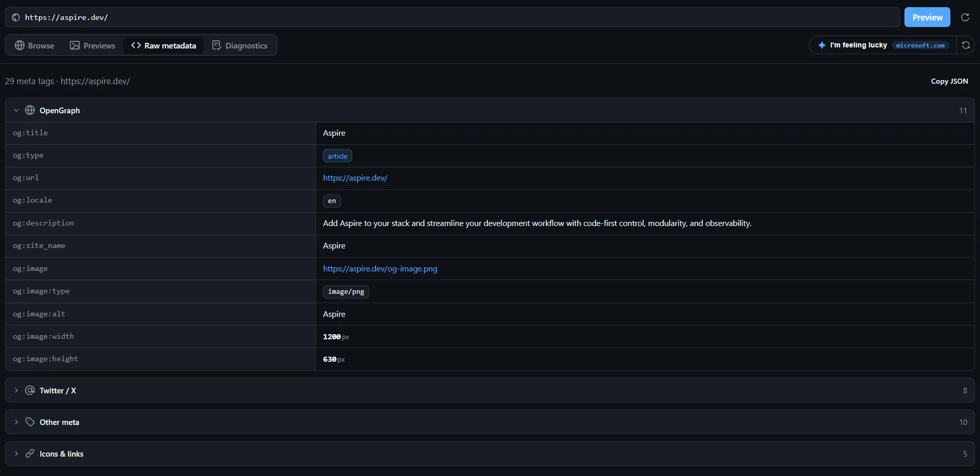The width and height of the screenshot is (980, 476).
Task: Click the Twitter / X at-sign icon
Action: [30, 390]
